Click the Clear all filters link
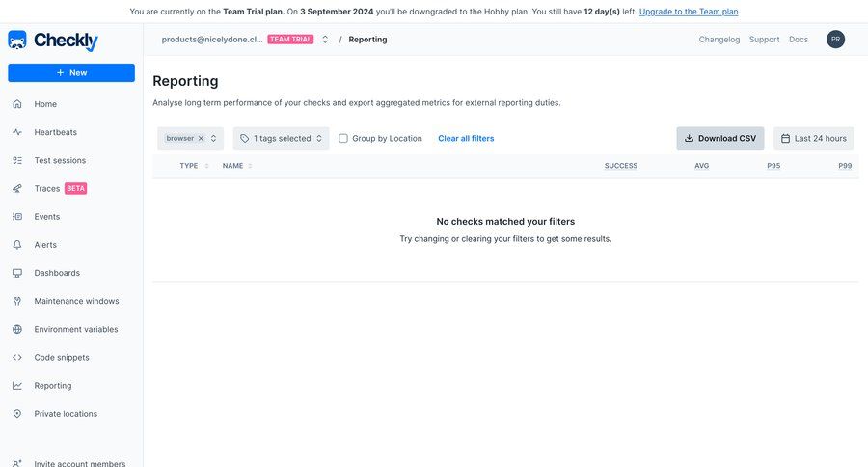The width and height of the screenshot is (868, 467). coord(466,139)
